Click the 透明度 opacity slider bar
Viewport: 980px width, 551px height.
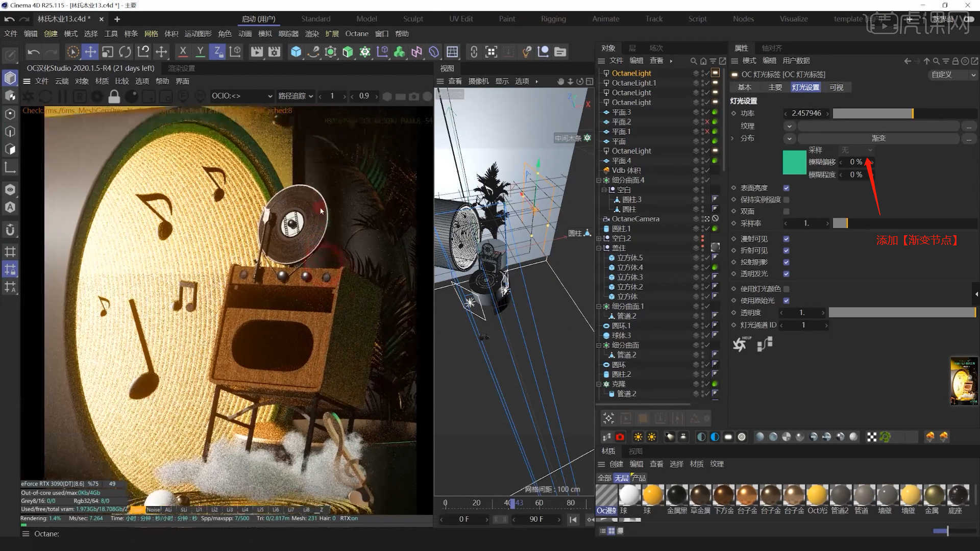point(902,313)
